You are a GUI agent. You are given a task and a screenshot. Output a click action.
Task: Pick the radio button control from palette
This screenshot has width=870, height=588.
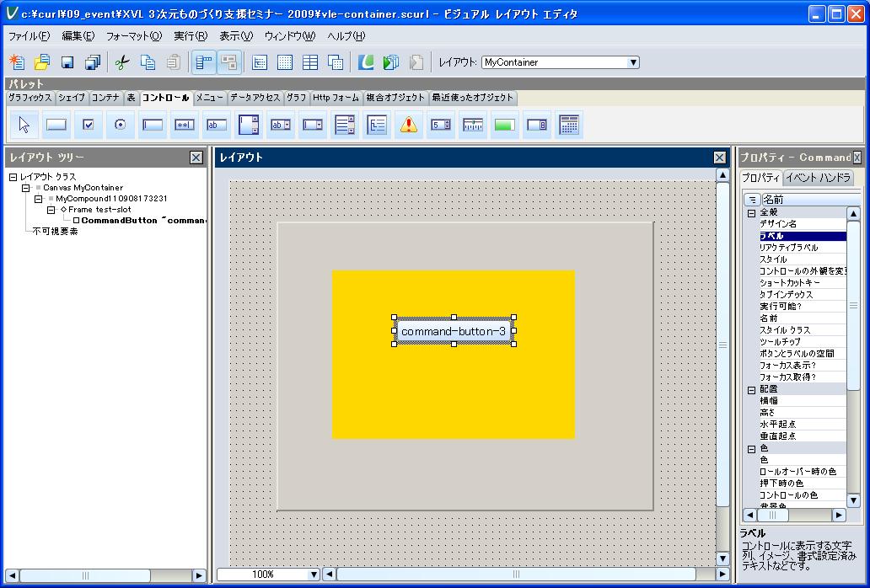120,125
